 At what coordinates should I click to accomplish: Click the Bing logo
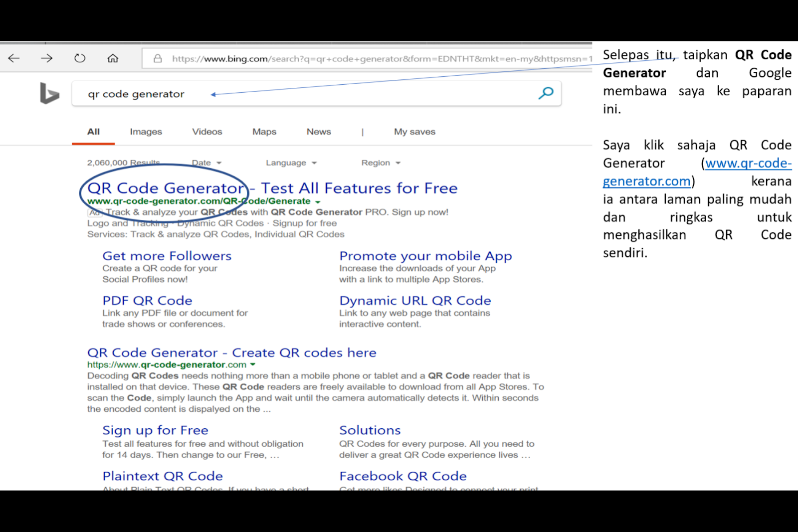coord(49,93)
